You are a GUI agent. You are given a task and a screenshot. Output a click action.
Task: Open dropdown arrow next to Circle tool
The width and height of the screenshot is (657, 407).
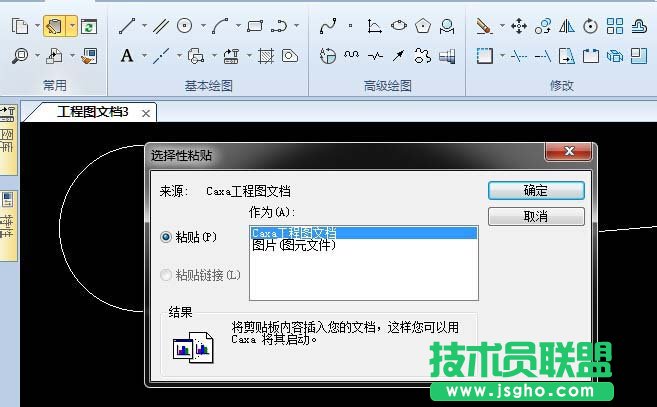tap(203, 26)
